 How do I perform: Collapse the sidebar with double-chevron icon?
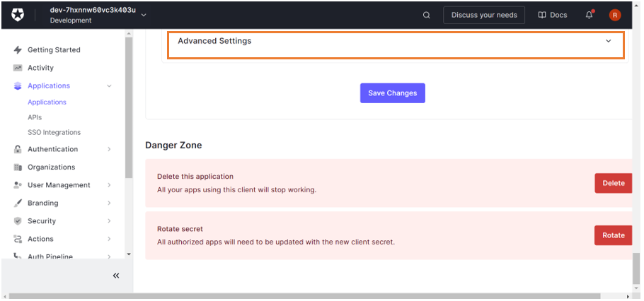point(116,276)
